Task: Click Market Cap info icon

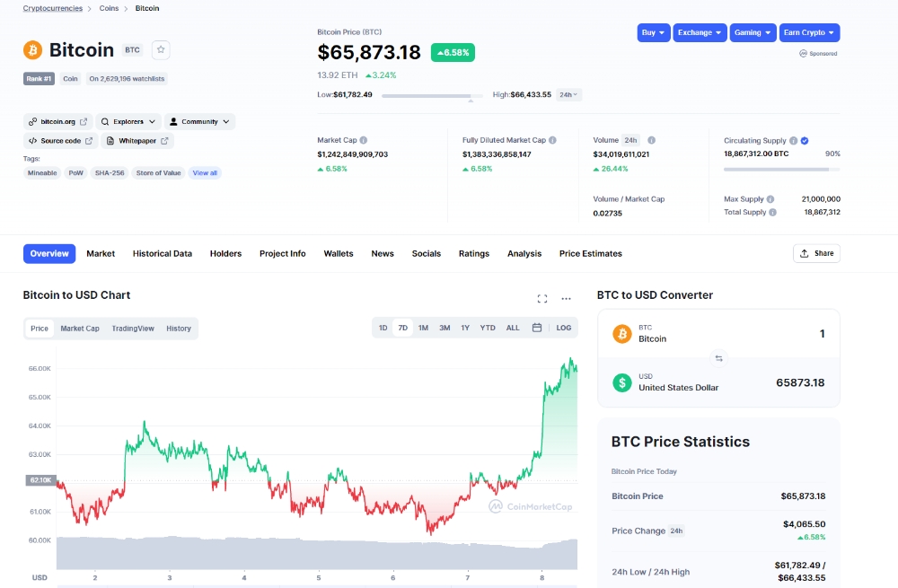Action: (x=364, y=140)
